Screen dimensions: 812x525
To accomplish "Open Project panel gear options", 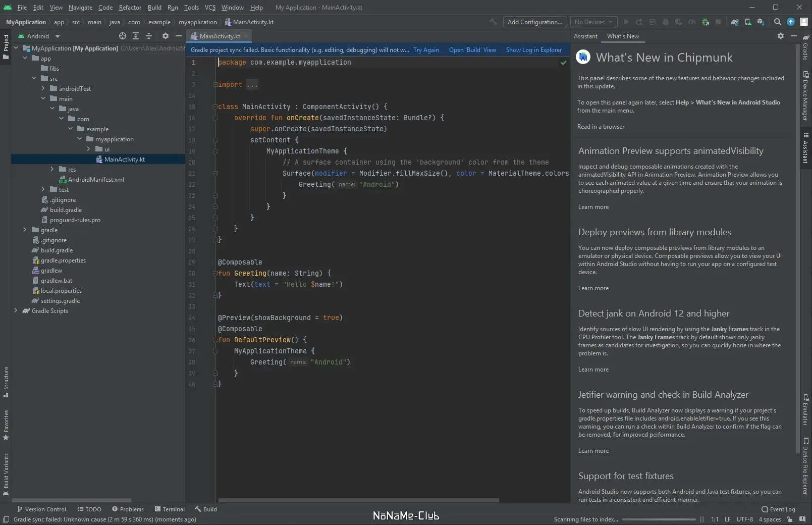I will [x=165, y=36].
